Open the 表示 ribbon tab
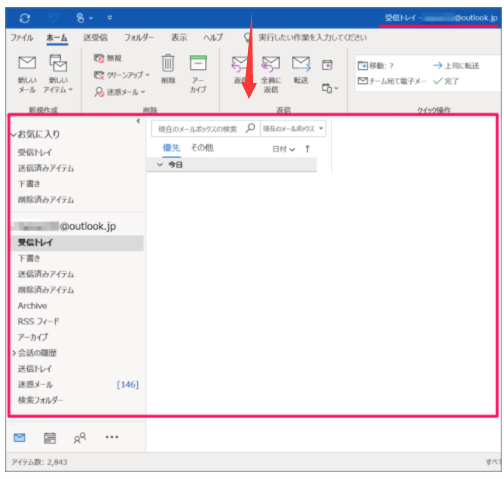This screenshot has height=479, width=504. point(179,37)
